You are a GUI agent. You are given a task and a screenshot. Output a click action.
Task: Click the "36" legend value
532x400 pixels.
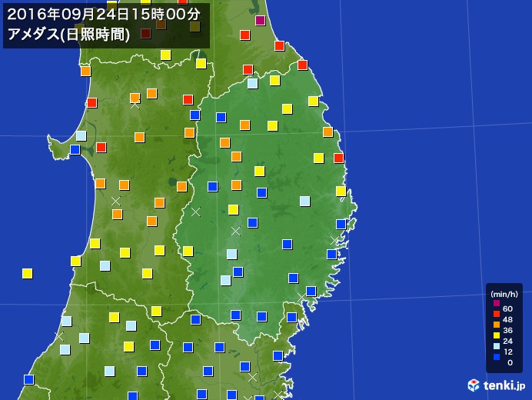(x=507, y=330)
